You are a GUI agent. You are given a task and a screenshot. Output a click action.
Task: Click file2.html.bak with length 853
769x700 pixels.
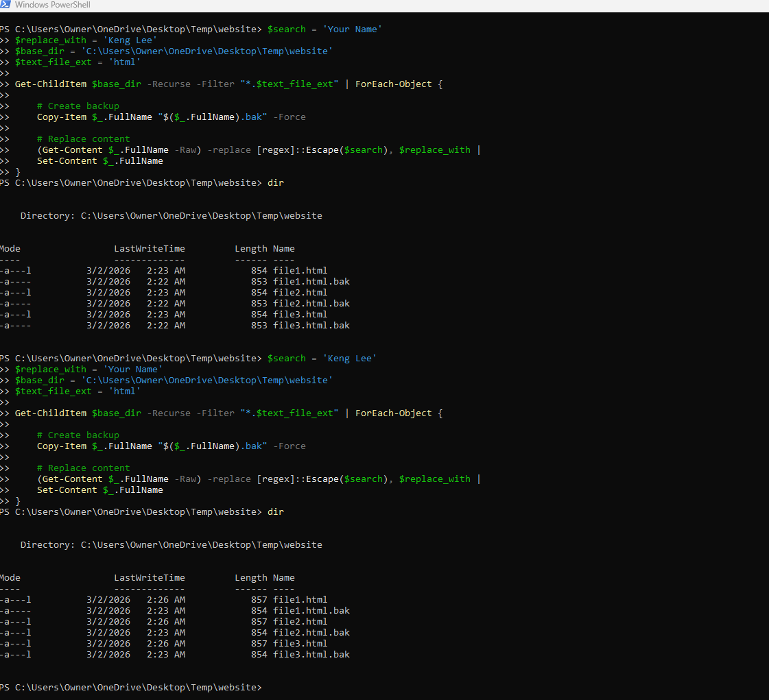(x=311, y=304)
